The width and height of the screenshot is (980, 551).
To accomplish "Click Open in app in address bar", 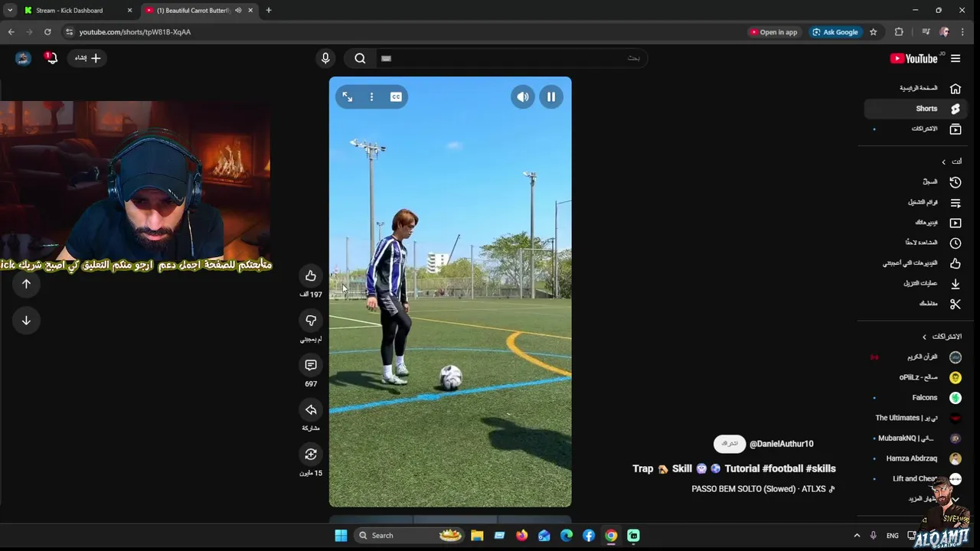I will (x=773, y=32).
